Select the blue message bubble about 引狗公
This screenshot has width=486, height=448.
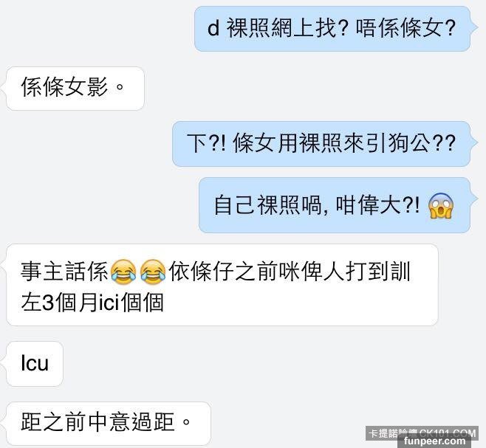pyautogui.click(x=321, y=144)
